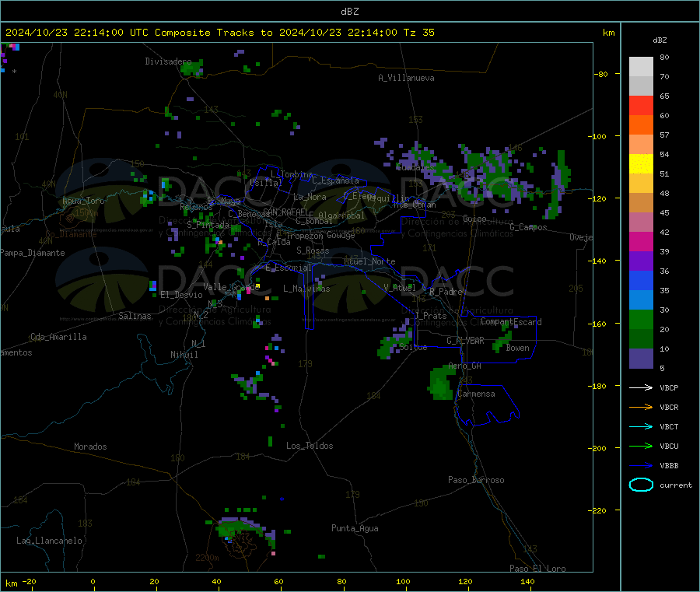Click the timestamp header '2024/10/23 22:14:00 UTC Composite Tracks'
This screenshot has height=592, width=700.
pyautogui.click(x=129, y=33)
